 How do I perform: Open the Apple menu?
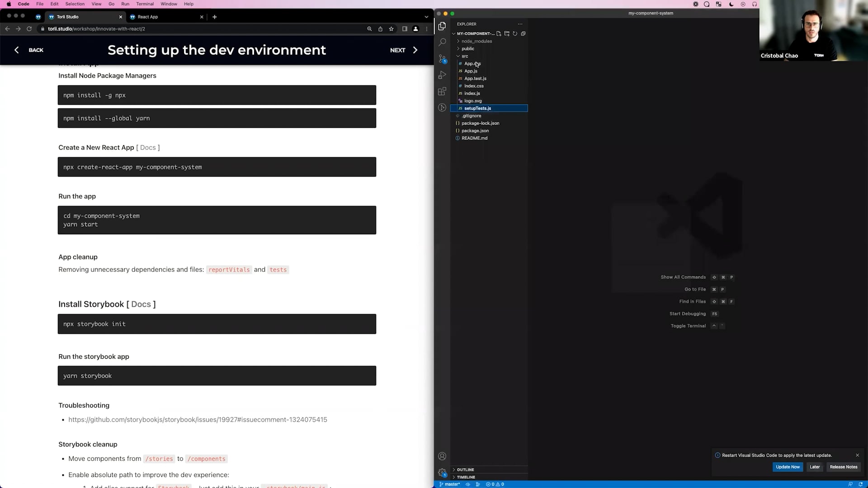(9, 4)
